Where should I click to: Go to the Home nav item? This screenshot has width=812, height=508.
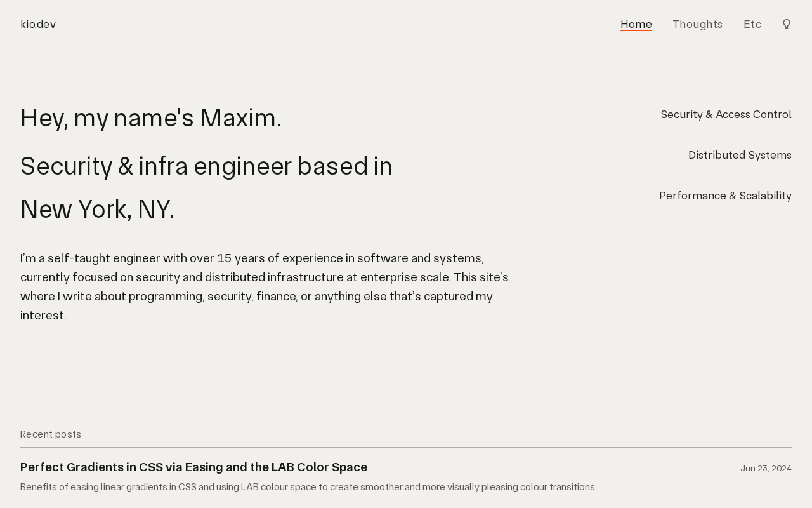click(636, 24)
